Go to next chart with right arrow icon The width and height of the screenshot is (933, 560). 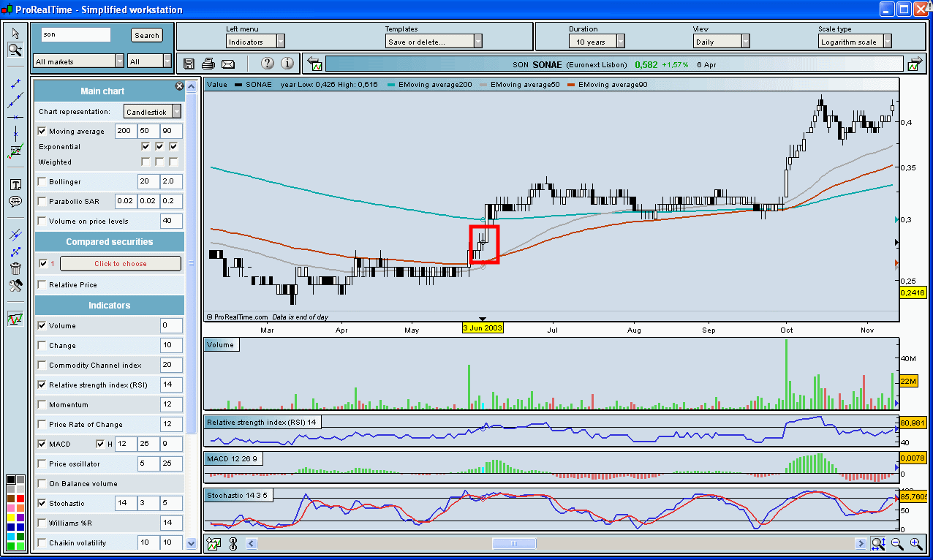pos(915,64)
